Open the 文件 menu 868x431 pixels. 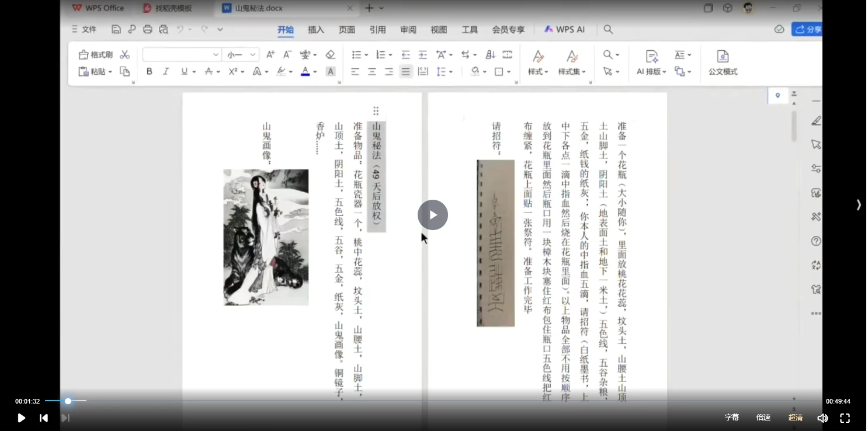(x=84, y=29)
